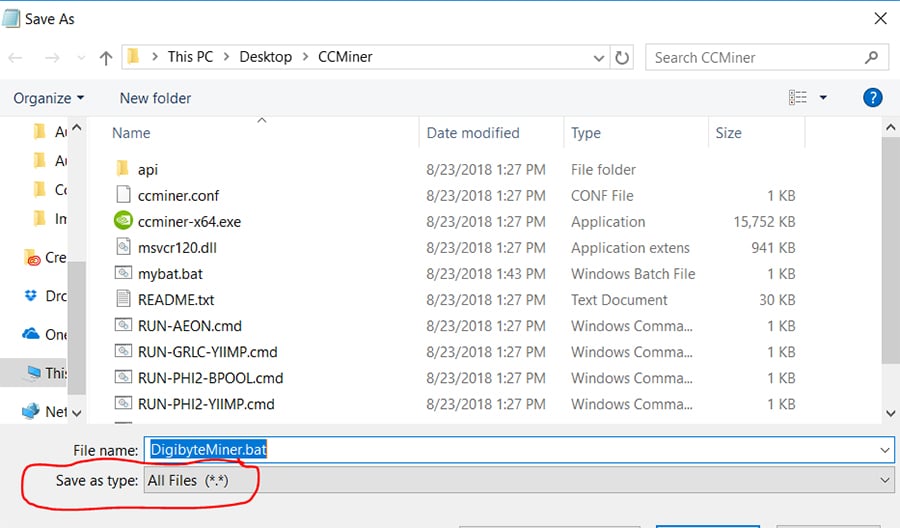Click the change view layout icon
900x528 pixels.
click(798, 97)
